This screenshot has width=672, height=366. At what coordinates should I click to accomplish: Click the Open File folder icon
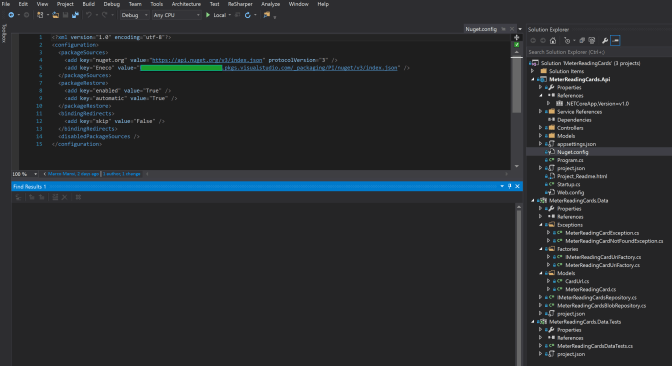[55, 15]
